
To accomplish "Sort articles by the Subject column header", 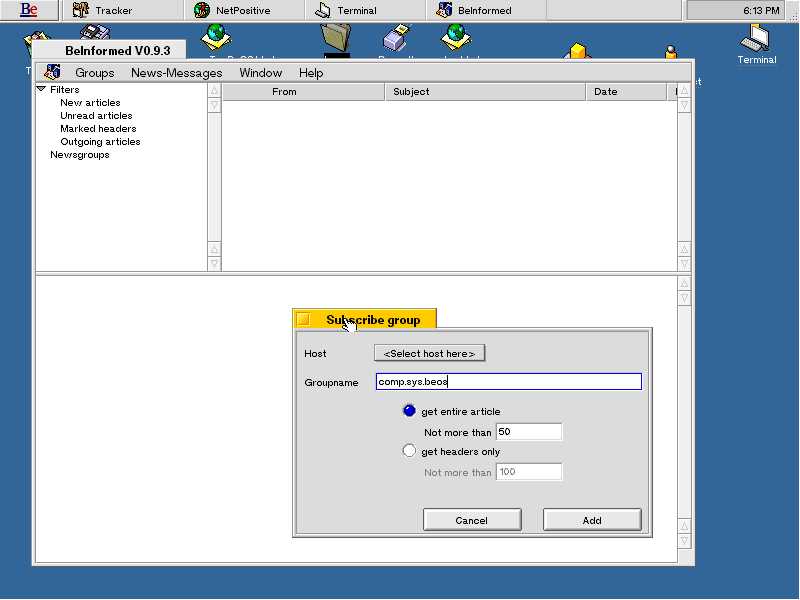I will click(485, 92).
